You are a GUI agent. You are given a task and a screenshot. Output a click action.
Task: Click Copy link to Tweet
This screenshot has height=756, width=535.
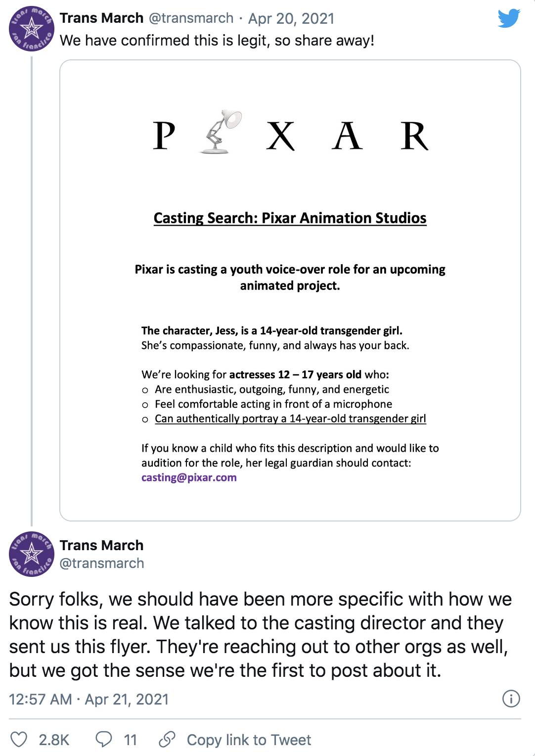[249, 740]
